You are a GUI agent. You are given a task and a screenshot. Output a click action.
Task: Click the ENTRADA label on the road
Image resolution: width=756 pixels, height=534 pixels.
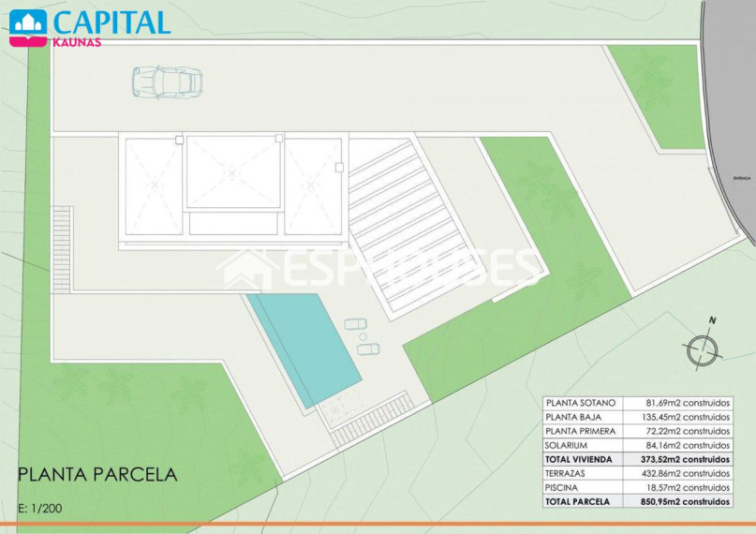742,178
